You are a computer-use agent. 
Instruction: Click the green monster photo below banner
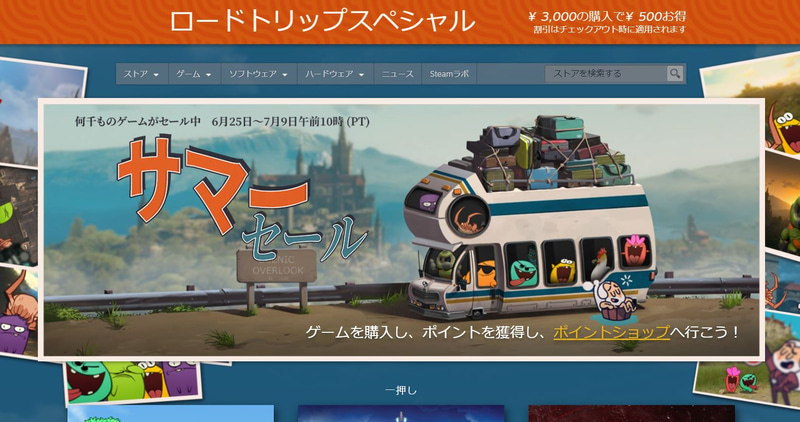133,382
